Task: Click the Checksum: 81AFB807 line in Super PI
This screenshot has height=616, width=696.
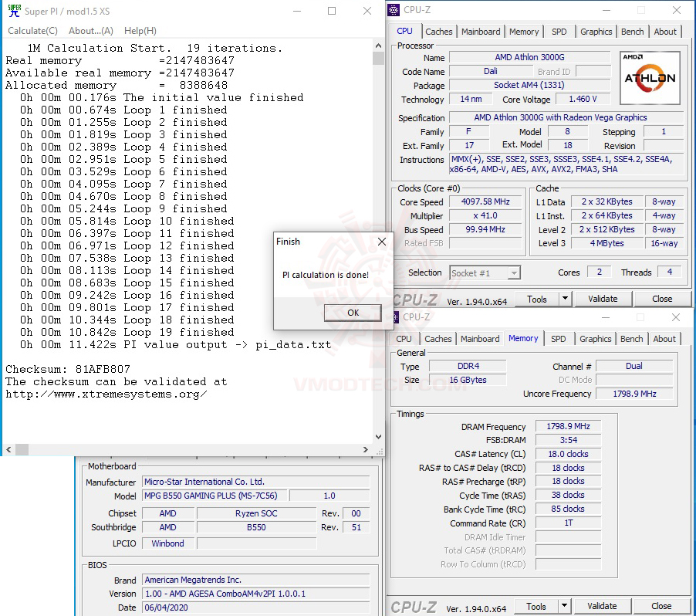Action: (x=68, y=369)
